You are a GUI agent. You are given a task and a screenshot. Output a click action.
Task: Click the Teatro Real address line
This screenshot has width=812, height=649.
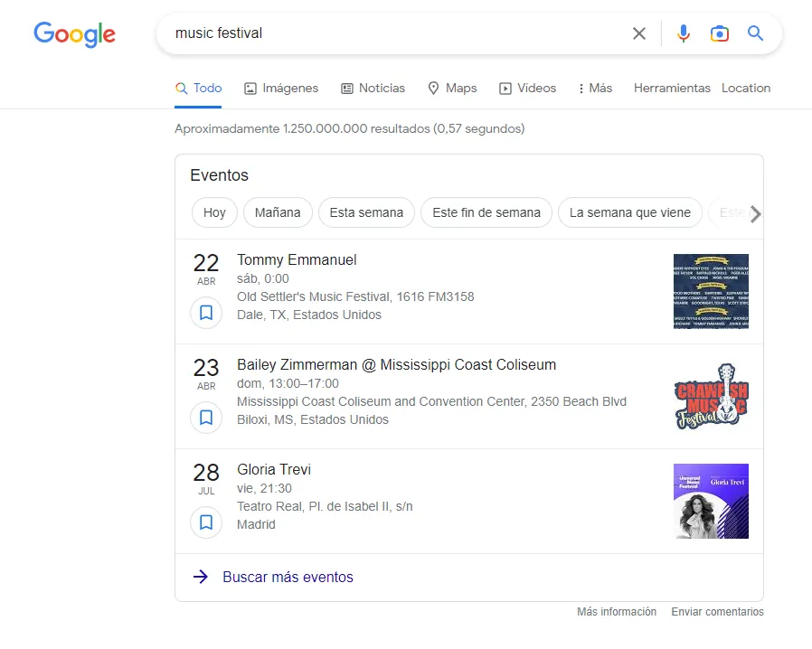coord(325,506)
